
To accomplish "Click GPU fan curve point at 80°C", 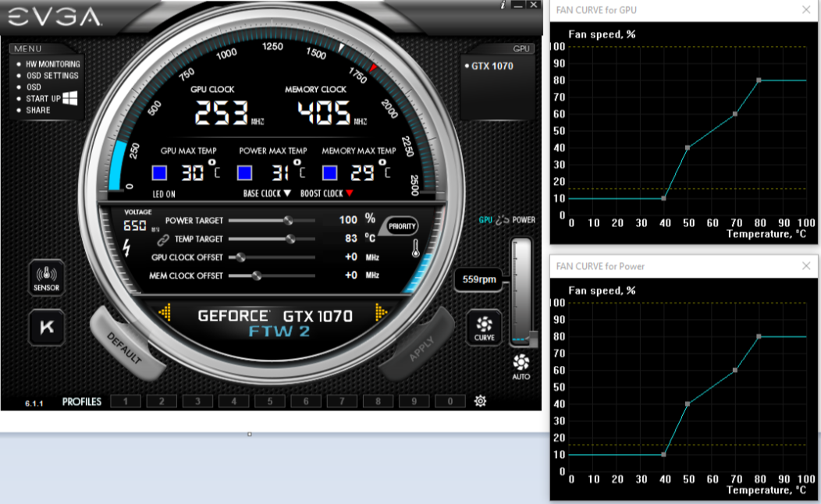I will [759, 80].
